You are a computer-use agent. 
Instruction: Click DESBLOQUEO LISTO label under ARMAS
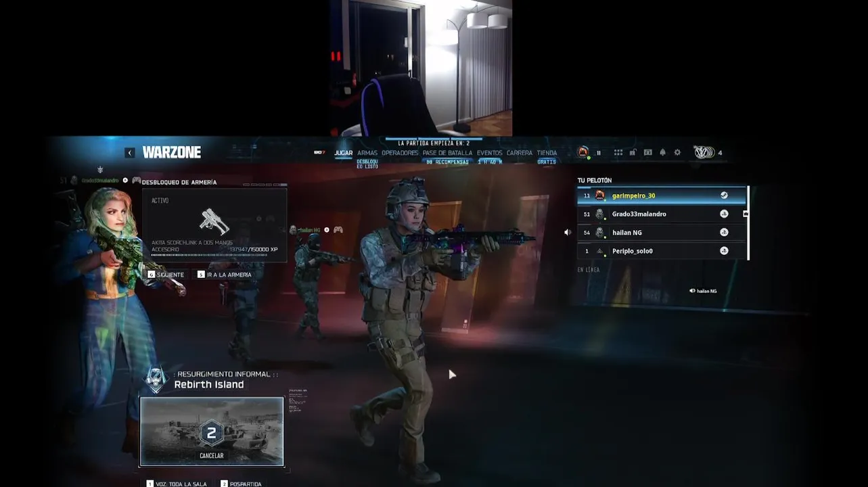(367, 164)
